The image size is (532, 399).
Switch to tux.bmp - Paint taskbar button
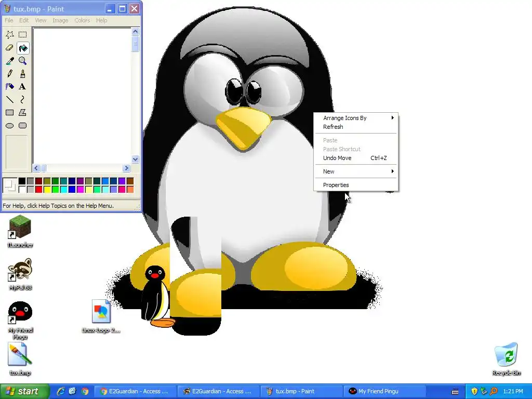[x=301, y=391]
